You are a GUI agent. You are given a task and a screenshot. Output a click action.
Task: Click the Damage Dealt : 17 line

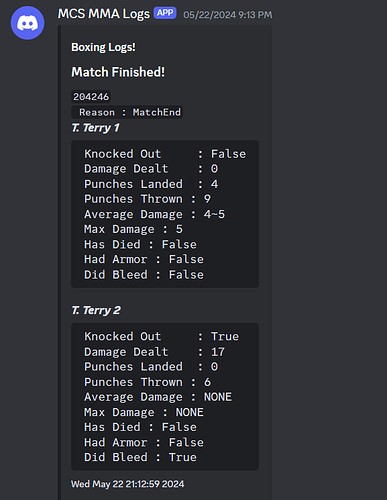click(154, 352)
